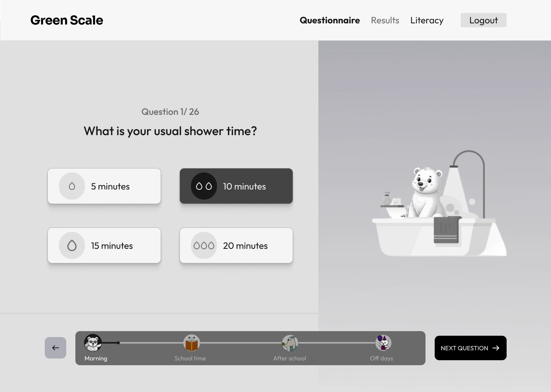Go back using the left arrow button

click(x=55, y=348)
